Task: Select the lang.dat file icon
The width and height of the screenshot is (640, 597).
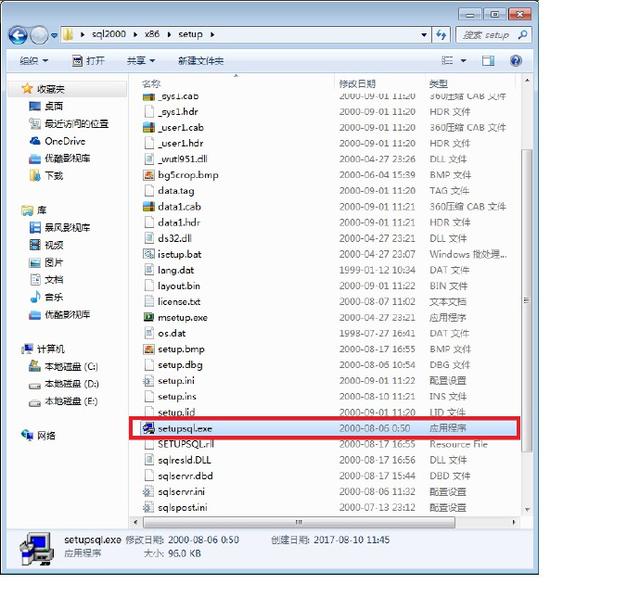Action: pos(149,270)
